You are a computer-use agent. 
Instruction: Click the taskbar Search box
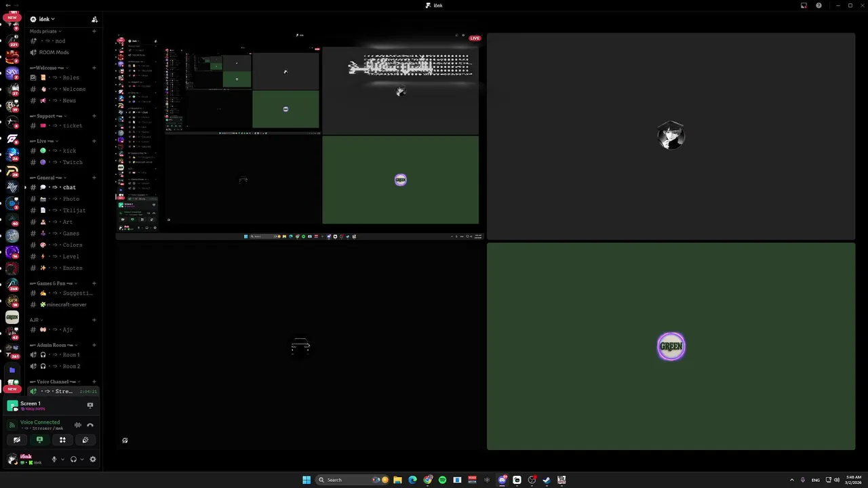(x=353, y=480)
